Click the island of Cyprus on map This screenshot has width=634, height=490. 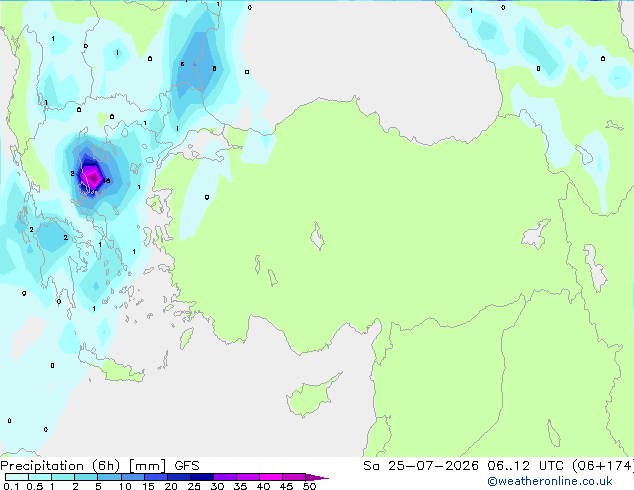coord(312,397)
